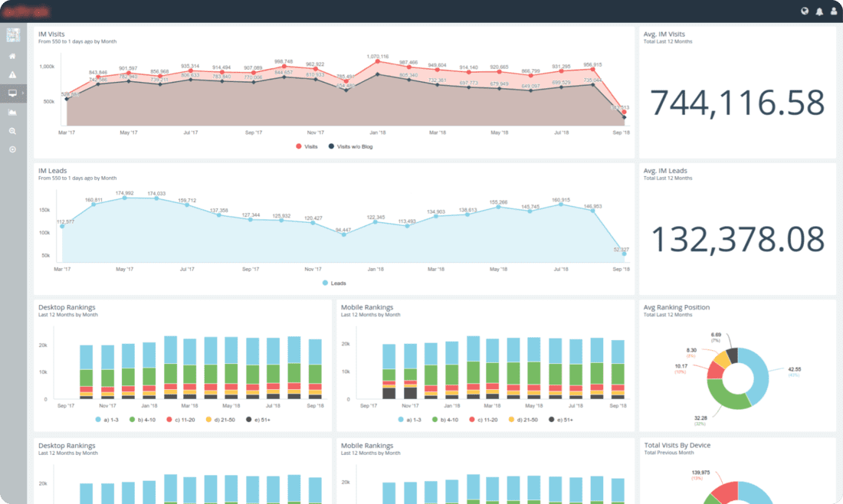Click the account thumbnail atop the sidebar

coord(13,35)
